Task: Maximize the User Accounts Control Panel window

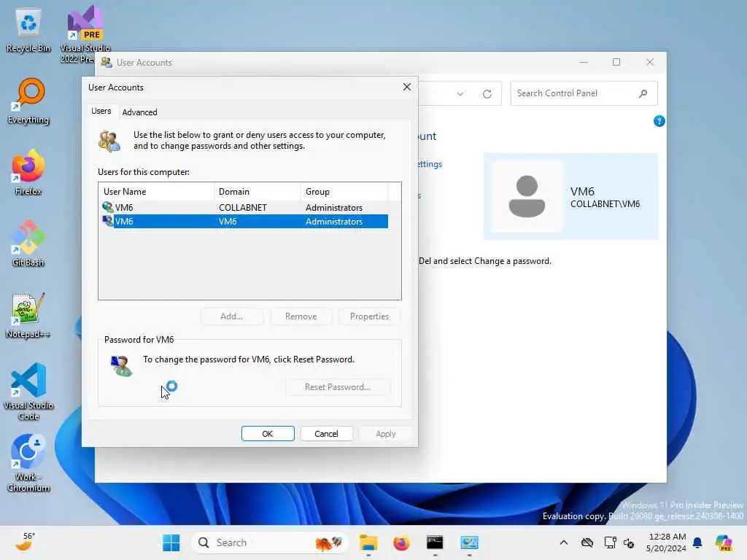Action: click(x=616, y=63)
